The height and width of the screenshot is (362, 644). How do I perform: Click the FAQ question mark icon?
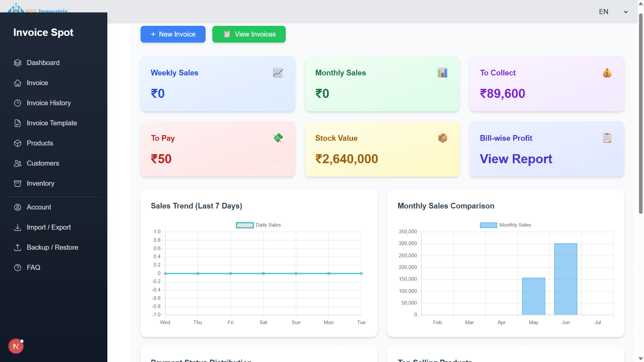coord(17,267)
